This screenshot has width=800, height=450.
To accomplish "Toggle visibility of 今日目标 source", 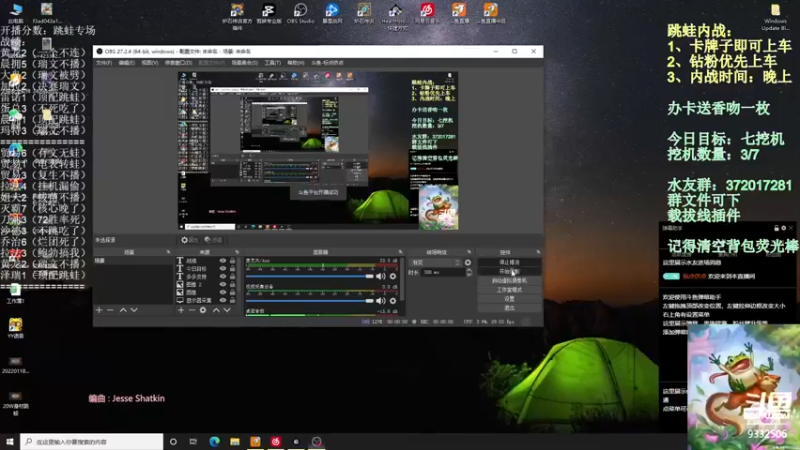I will [222, 268].
